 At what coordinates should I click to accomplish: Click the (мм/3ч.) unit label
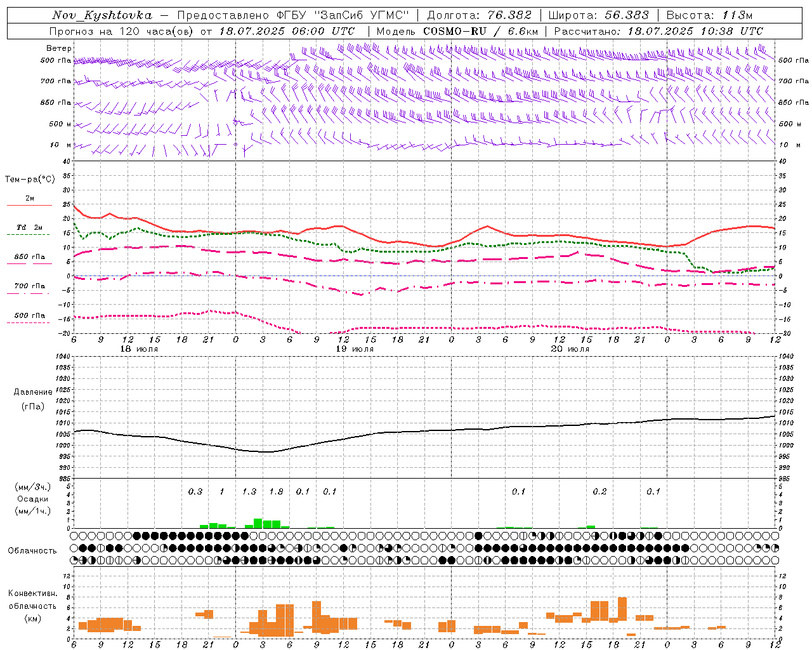(x=32, y=487)
